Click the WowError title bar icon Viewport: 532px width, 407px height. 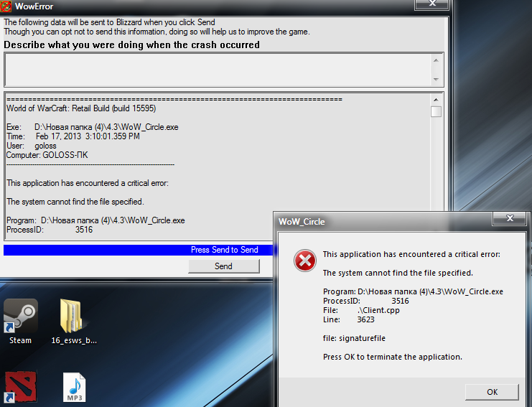6,6
